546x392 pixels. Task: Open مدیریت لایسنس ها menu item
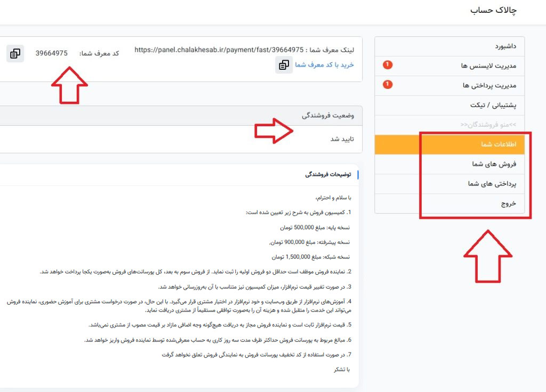(x=449, y=66)
